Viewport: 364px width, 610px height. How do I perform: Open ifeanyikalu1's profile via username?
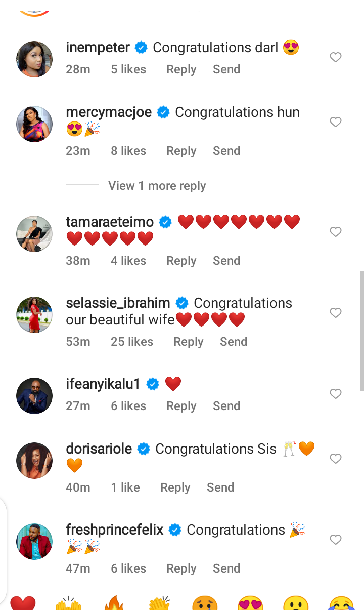click(103, 384)
